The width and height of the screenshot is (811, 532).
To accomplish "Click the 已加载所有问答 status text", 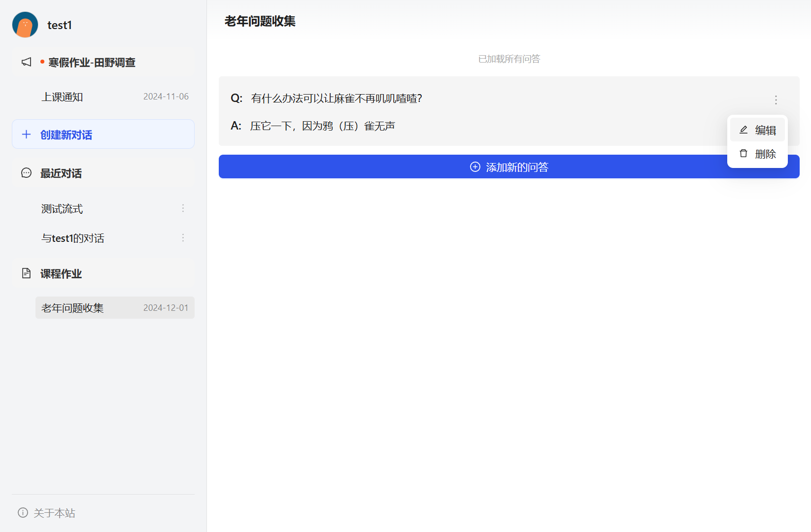I will coord(509,59).
